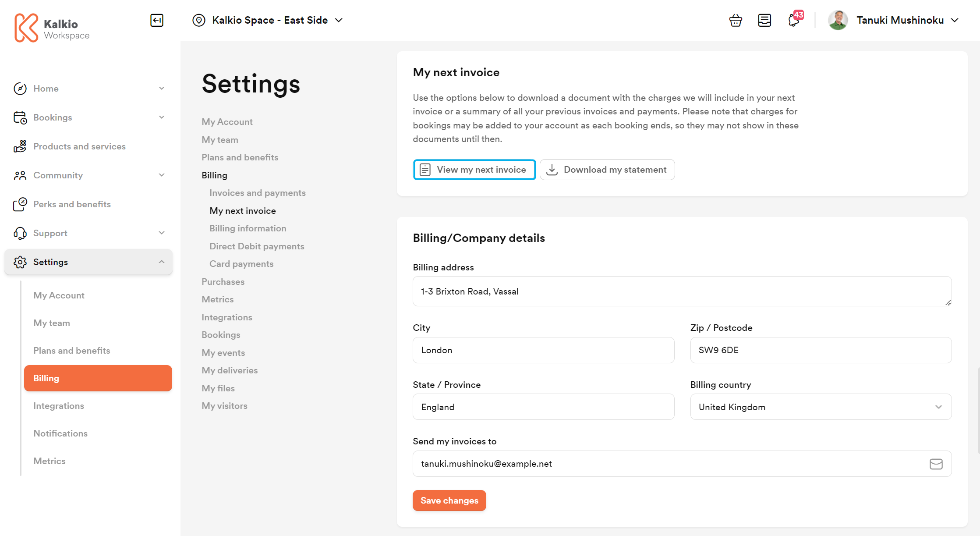
Task: Open the Billing country dropdown
Action: pos(821,407)
